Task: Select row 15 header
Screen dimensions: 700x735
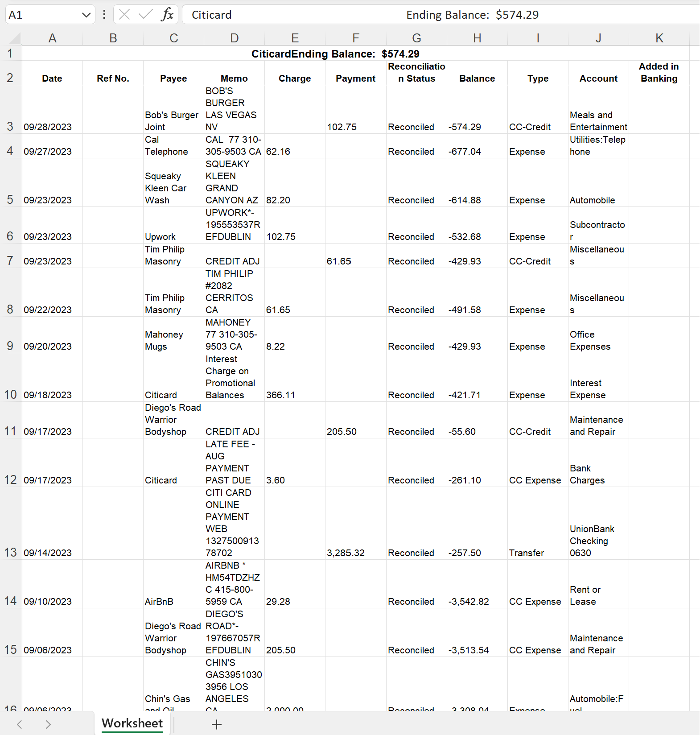Action: (11, 632)
